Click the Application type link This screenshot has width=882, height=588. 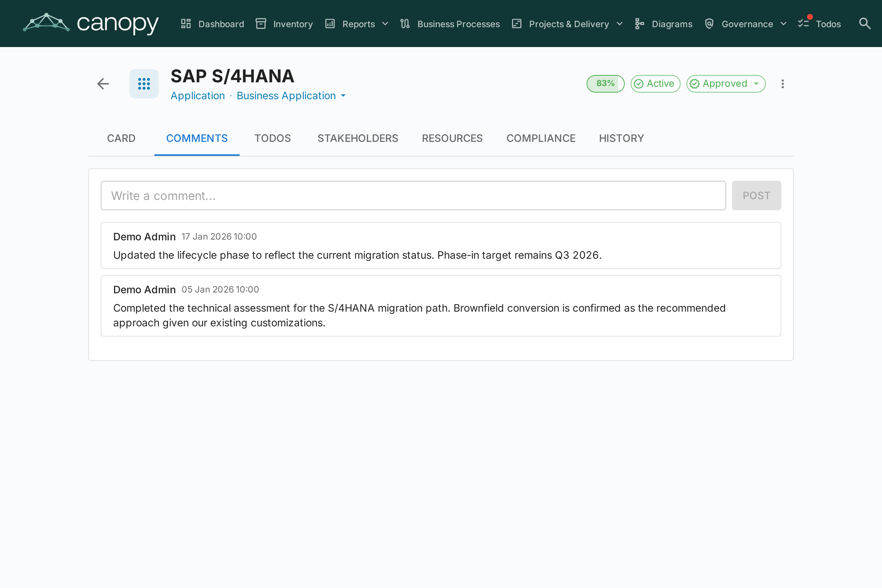coord(198,96)
